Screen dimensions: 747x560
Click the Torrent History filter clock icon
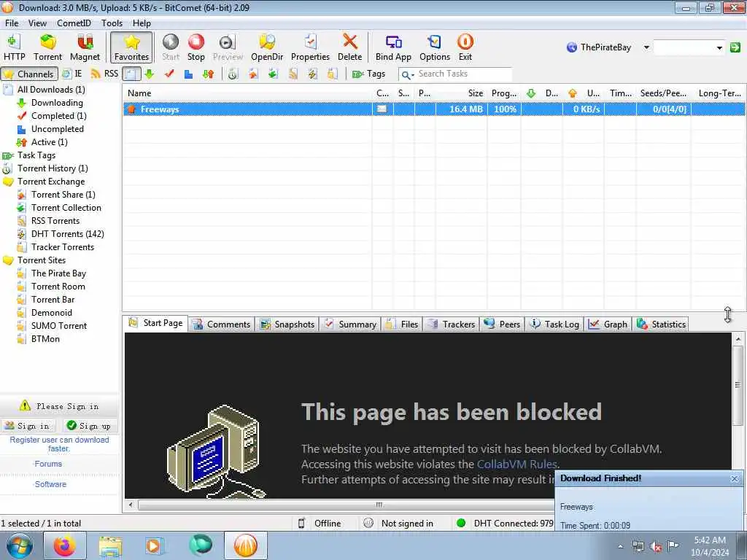[233, 74]
